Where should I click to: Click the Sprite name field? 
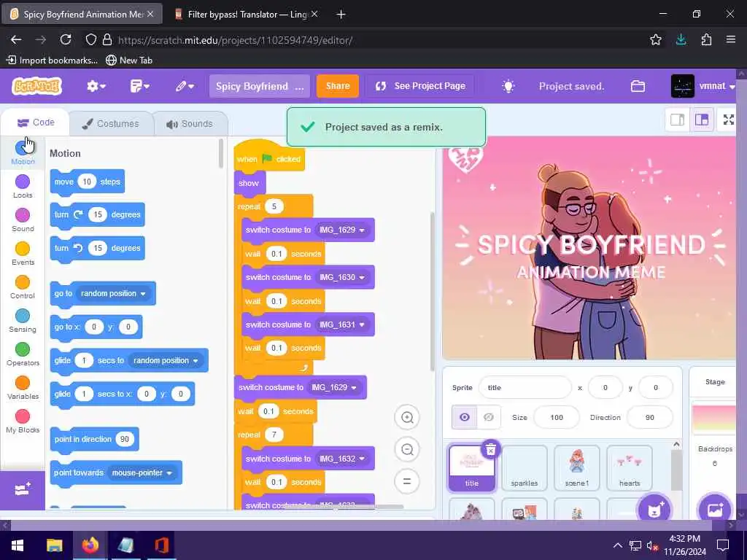point(525,388)
